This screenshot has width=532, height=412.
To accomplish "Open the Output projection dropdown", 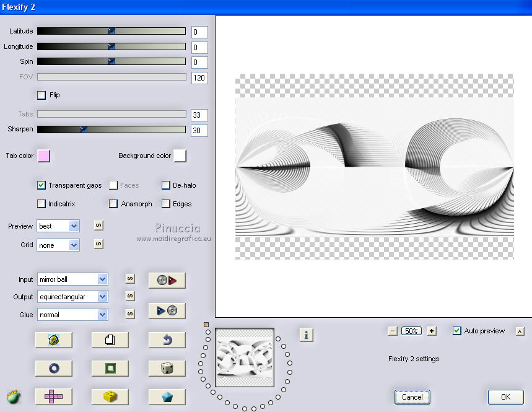I will click(72, 297).
